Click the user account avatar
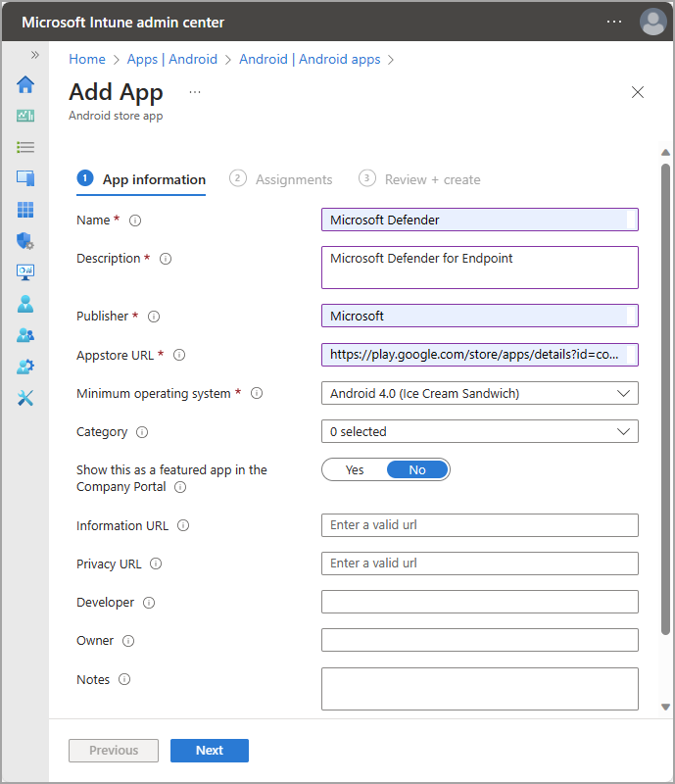Viewport: 675px width, 784px height. pyautogui.click(x=653, y=22)
